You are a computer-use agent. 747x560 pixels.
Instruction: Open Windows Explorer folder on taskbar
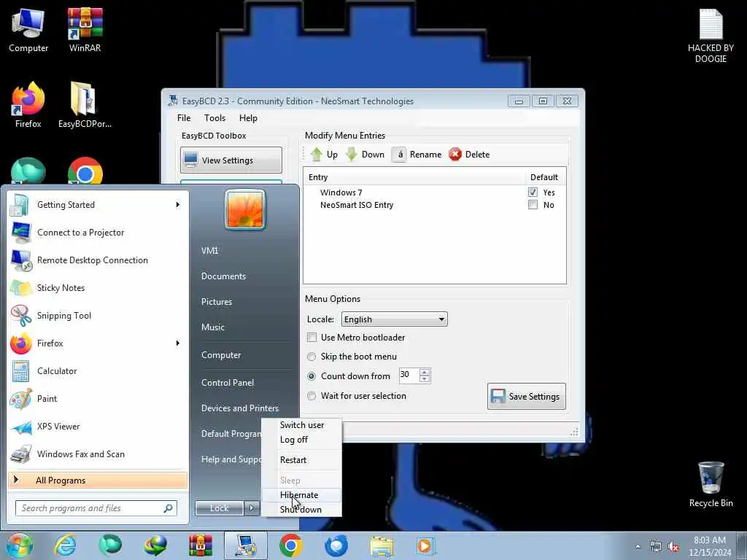(x=382, y=545)
